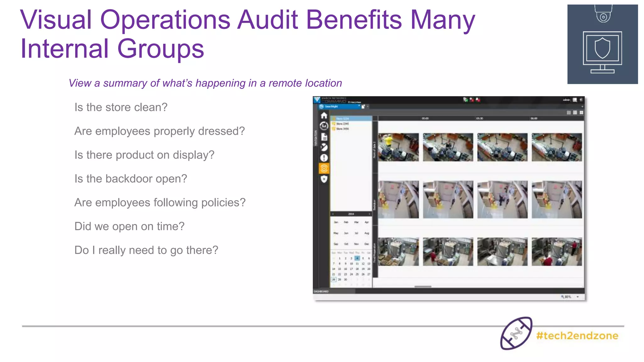Click the vertical NAVIGATION panel label
The width and height of the screenshot is (644, 362).
316,138
